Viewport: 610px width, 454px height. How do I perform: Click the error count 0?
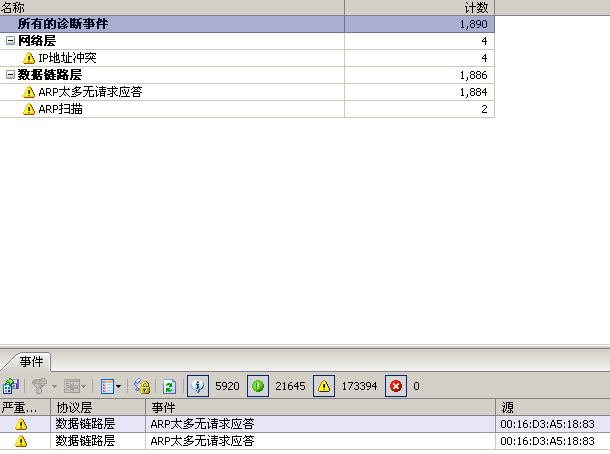tap(416, 386)
